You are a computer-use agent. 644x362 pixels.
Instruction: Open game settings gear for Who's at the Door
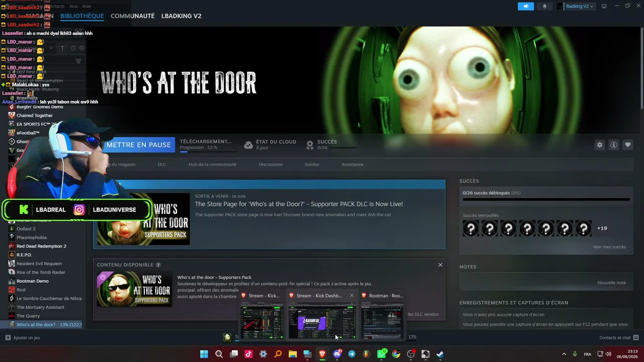(600, 145)
